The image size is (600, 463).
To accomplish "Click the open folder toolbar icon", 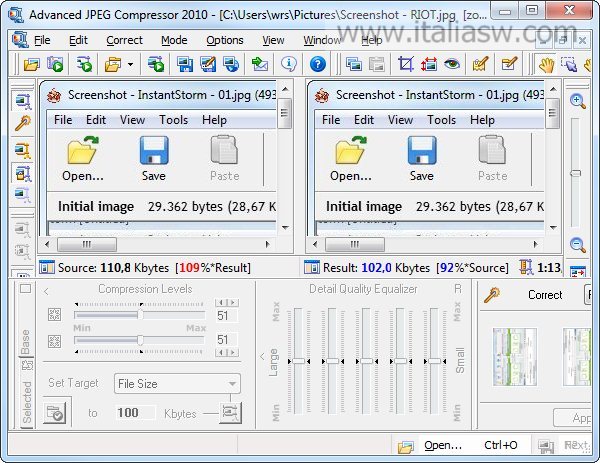I will 31,64.
